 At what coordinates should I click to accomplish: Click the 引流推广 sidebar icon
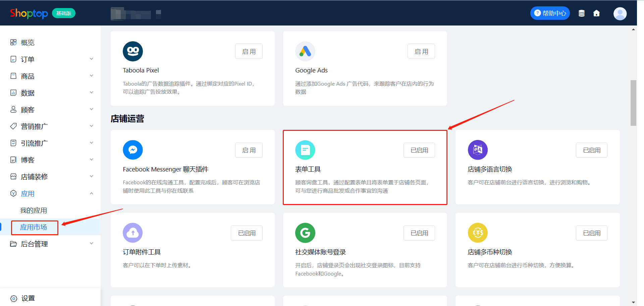13,143
